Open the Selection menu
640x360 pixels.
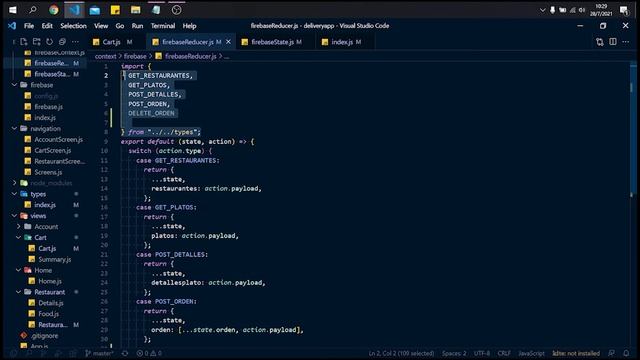[73, 26]
